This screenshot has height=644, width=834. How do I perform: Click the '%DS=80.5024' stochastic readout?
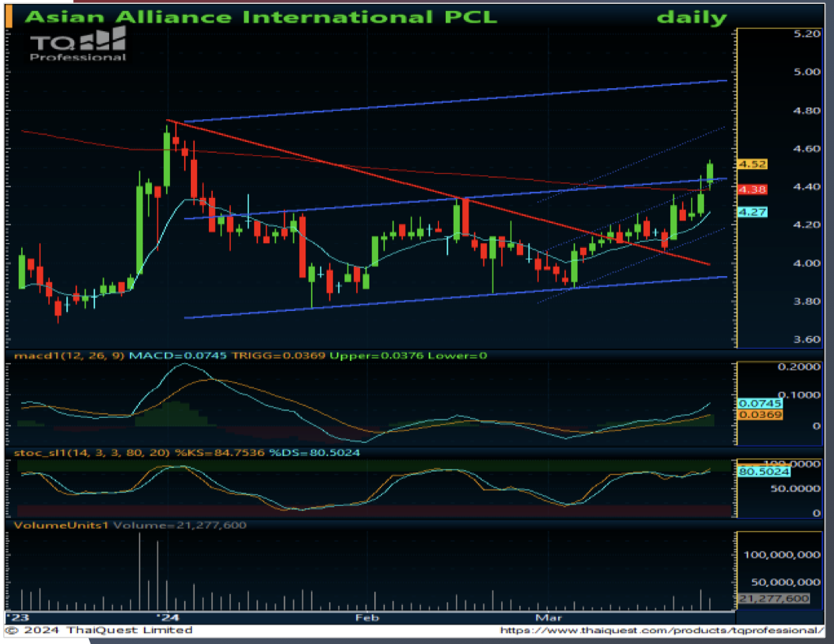pyautogui.click(x=314, y=453)
